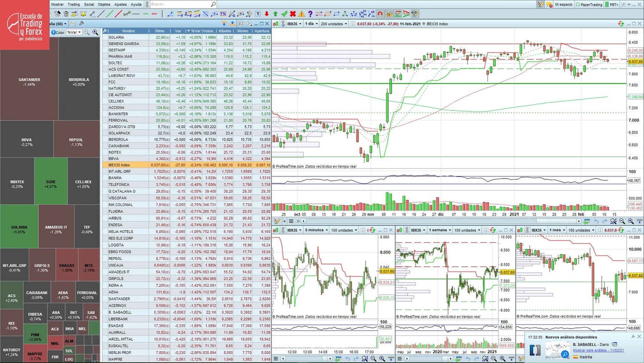Image resolution: width=644 pixels, height=363 pixels.
Task: Click the magnifier search icon in Buscar field
Action: click(213, 4)
